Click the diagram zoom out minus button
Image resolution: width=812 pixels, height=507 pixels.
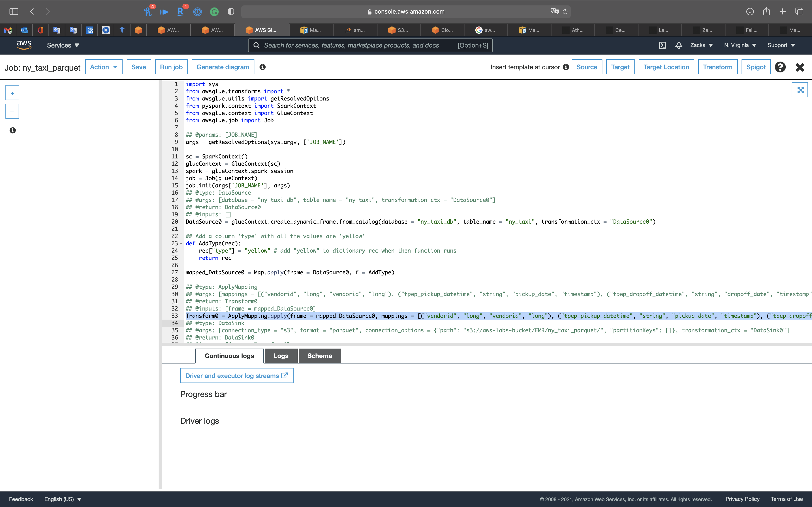click(12, 112)
